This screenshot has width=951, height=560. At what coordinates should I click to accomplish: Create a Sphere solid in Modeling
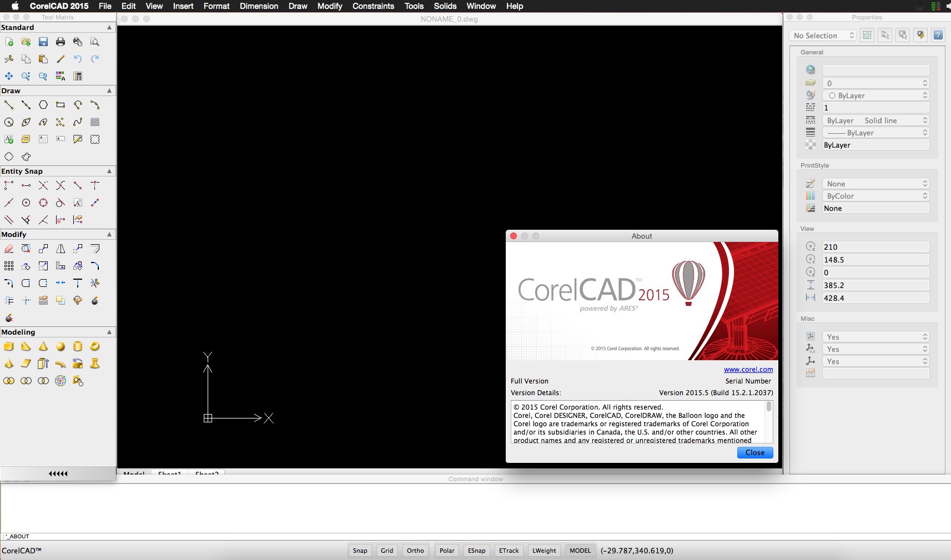[x=61, y=346]
